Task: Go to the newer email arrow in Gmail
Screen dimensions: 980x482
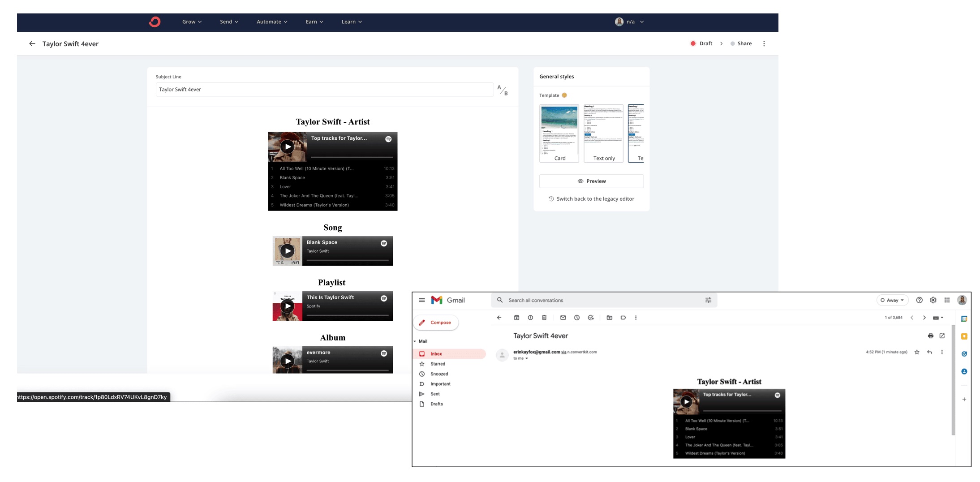Action: (x=912, y=318)
